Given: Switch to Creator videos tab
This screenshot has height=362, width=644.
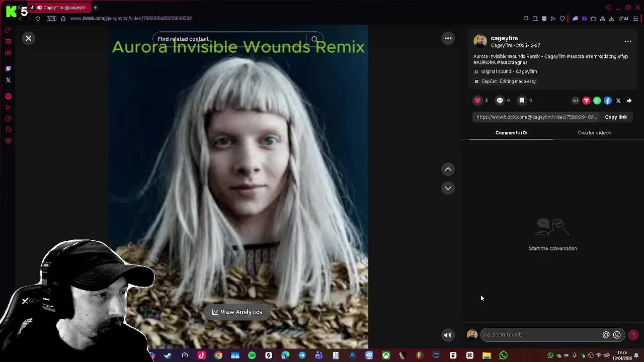Looking at the screenshot, I should pos(594,133).
